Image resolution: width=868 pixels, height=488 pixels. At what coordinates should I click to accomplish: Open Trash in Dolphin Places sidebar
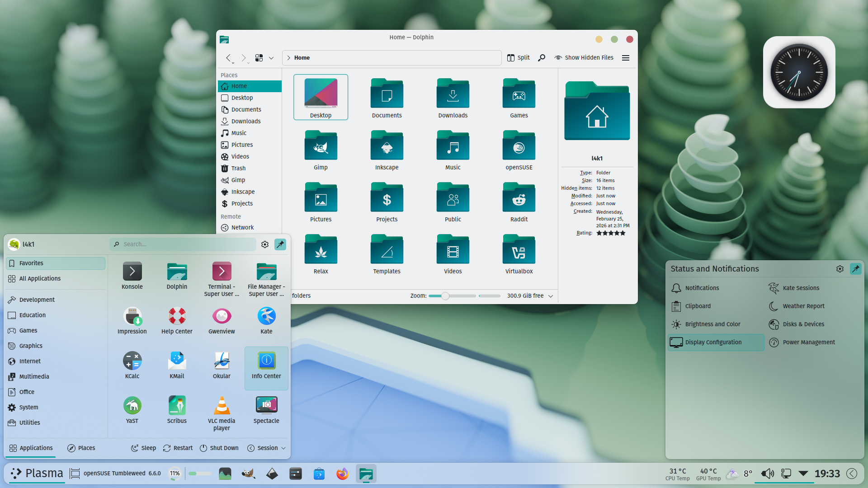coord(250,169)
